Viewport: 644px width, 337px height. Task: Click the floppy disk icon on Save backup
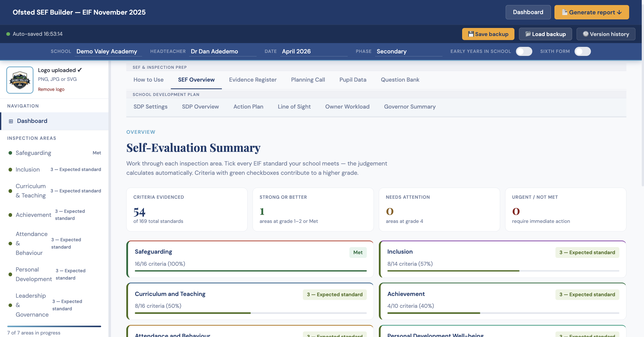(x=471, y=34)
